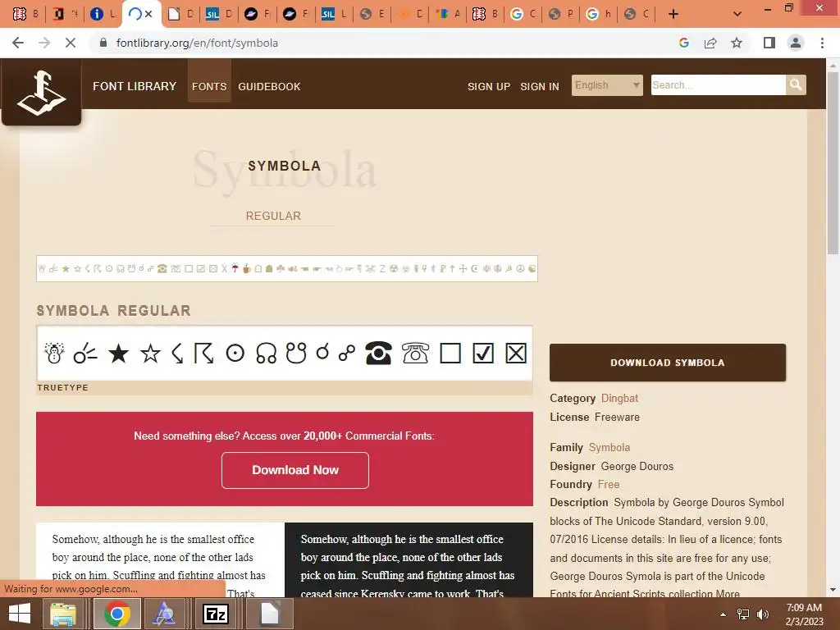Click the large Symbola Regular glyph preview
Viewport: 840px width, 630px height.
pos(285,353)
